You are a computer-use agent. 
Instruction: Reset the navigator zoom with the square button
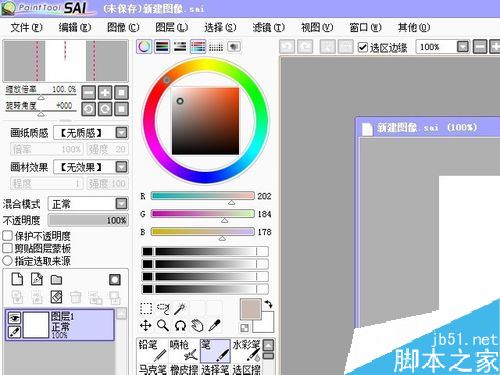click(121, 92)
